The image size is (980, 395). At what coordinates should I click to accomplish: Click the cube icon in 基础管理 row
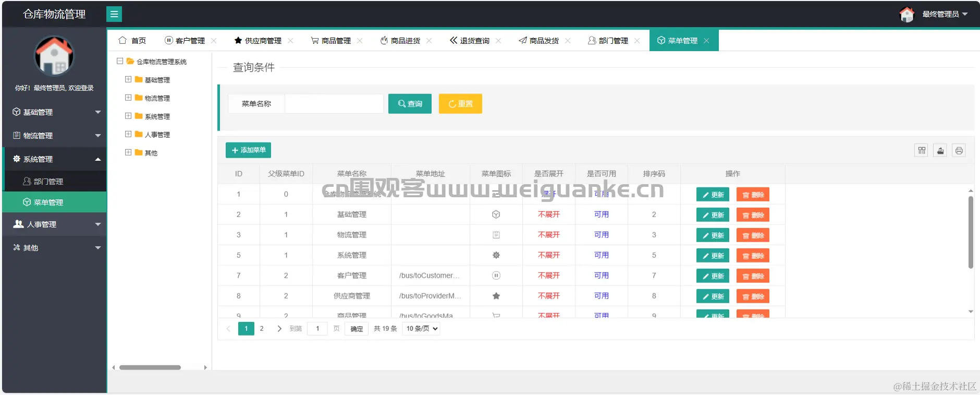pos(496,214)
